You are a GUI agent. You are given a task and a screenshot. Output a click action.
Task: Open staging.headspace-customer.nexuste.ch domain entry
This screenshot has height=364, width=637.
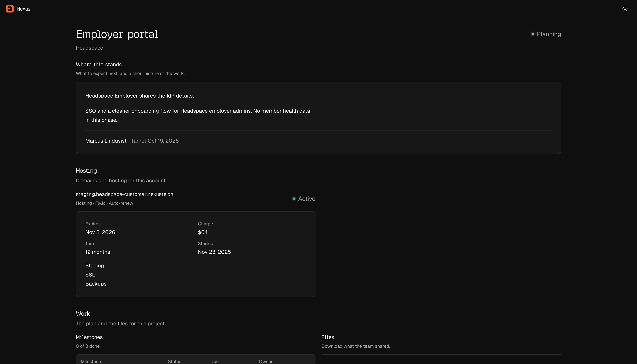124,194
